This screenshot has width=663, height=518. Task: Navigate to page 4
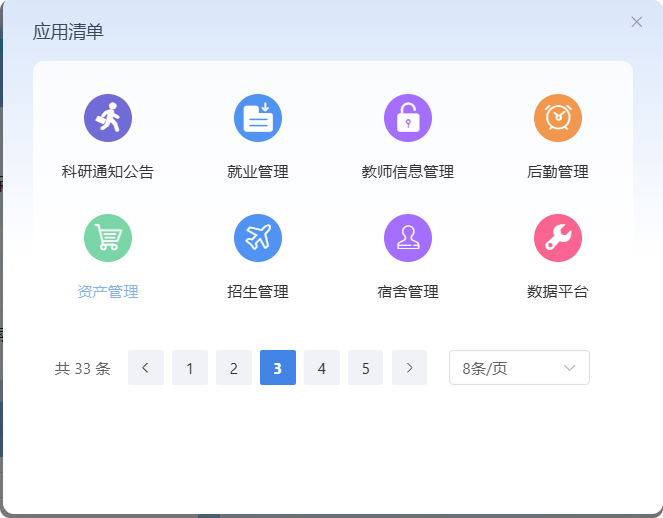point(322,368)
